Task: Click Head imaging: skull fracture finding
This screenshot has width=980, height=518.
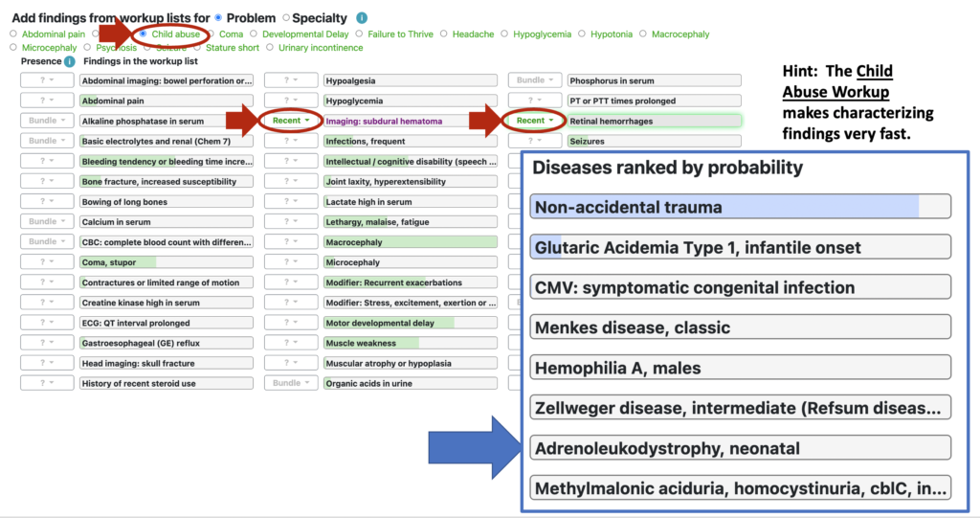Action: tap(167, 363)
